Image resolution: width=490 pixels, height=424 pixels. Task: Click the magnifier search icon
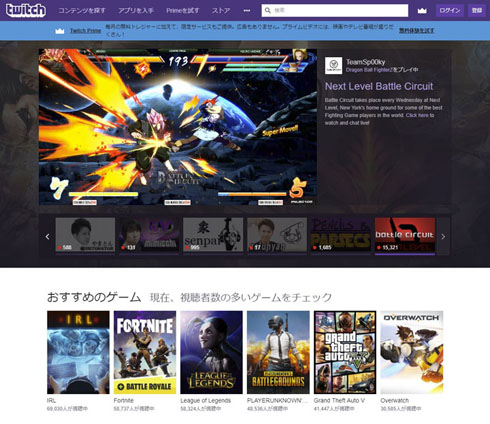tap(267, 10)
